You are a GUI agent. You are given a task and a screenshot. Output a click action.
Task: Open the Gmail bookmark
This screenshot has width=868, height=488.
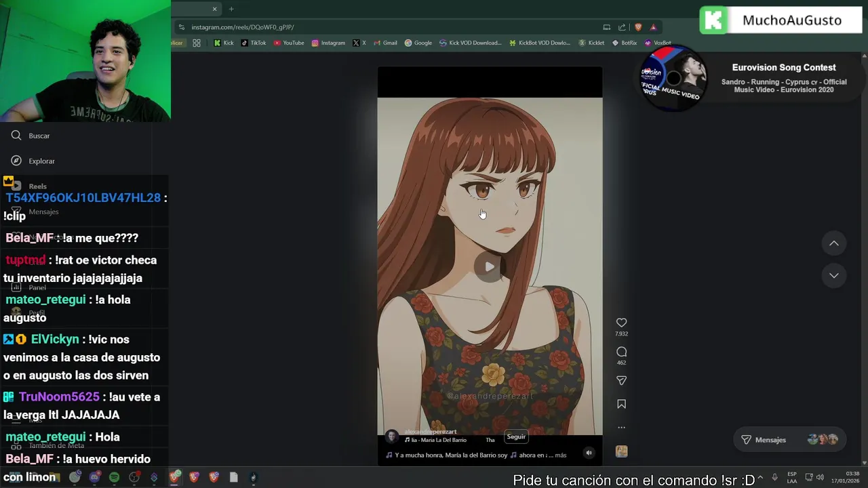click(385, 43)
